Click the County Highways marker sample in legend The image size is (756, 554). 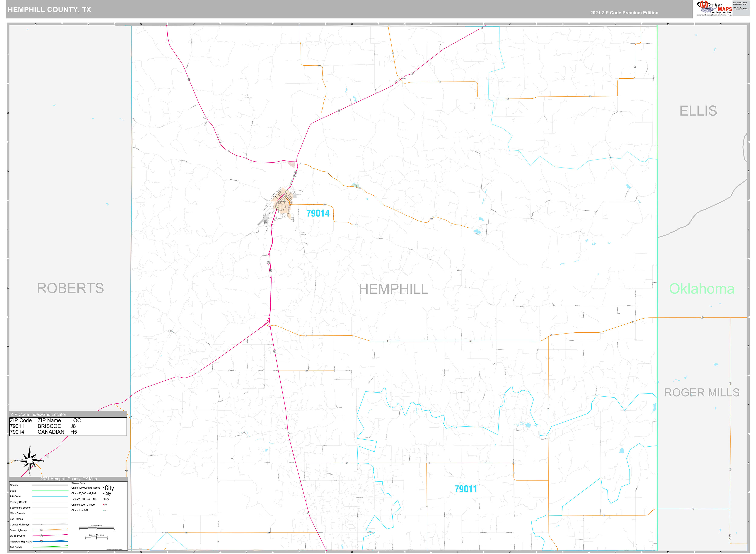[42, 525]
